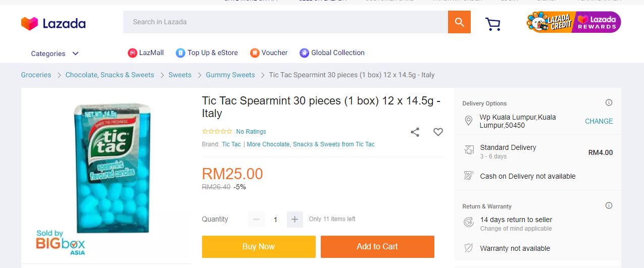The height and width of the screenshot is (268, 644).
Task: Open Global Collection link
Action: 332,52
